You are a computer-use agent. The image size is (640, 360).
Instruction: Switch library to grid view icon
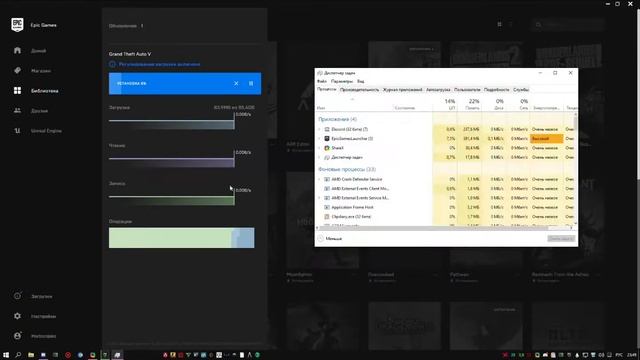(499, 24)
